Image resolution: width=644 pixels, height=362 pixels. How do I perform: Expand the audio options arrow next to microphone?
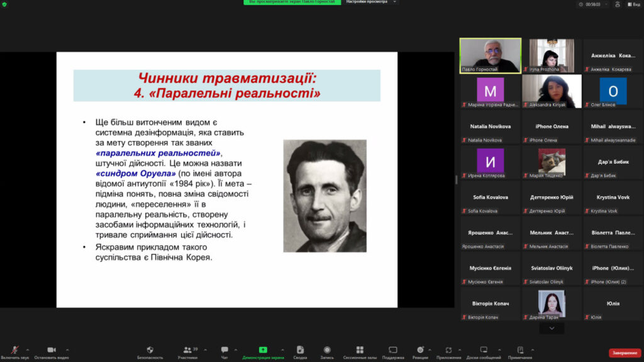[x=28, y=350]
